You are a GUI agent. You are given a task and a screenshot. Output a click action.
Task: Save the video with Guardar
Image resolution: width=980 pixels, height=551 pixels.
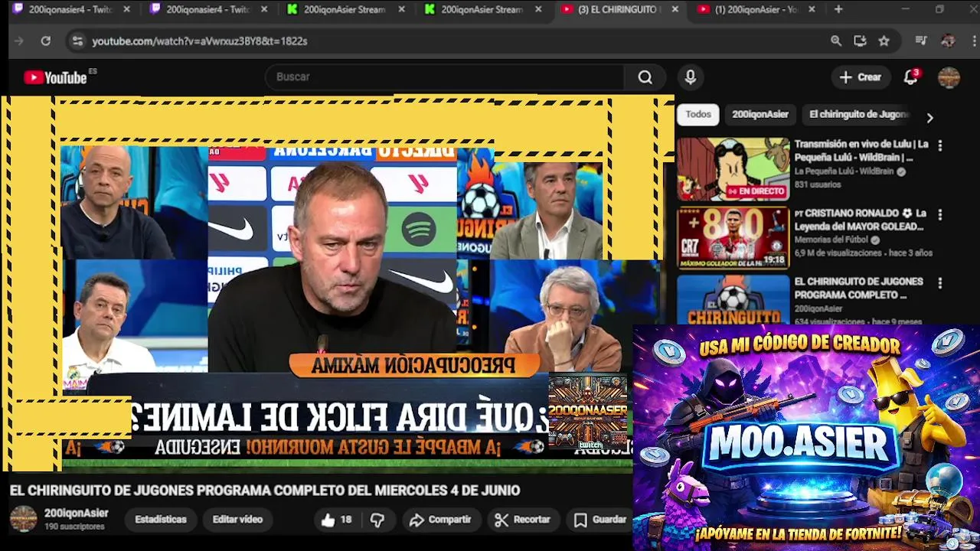pyautogui.click(x=600, y=520)
